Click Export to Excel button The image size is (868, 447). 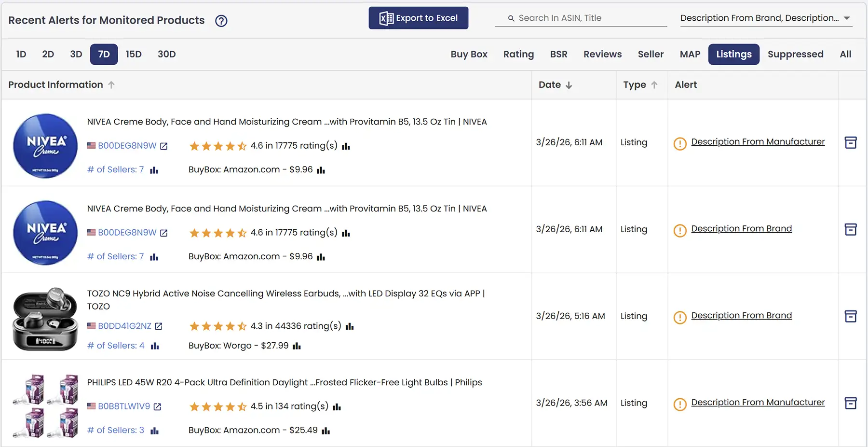pos(418,18)
